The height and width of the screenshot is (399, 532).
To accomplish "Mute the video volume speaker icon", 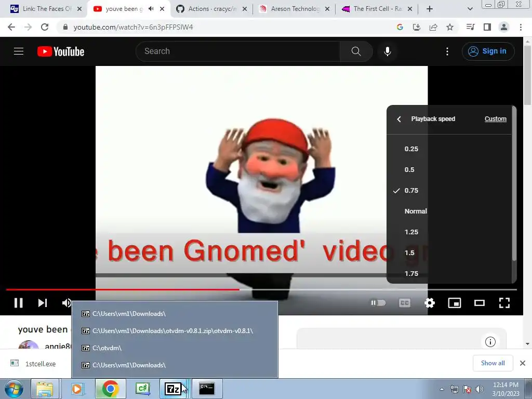I will (66, 303).
